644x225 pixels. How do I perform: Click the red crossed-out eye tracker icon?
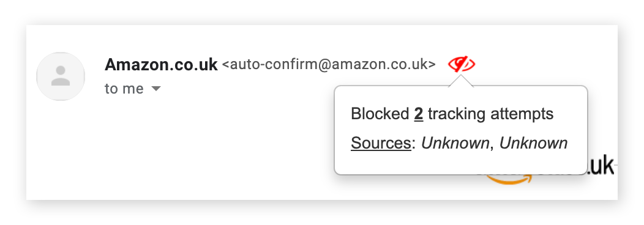pos(461,64)
